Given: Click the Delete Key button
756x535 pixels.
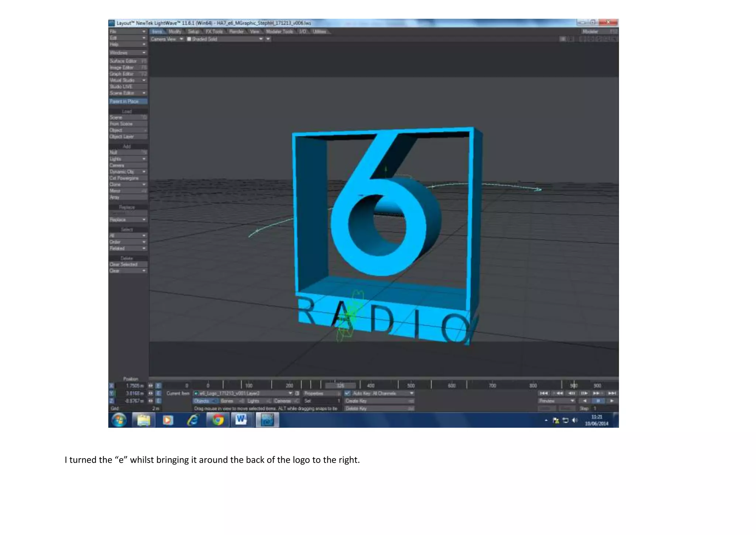Looking at the screenshot, I should 379,409.
